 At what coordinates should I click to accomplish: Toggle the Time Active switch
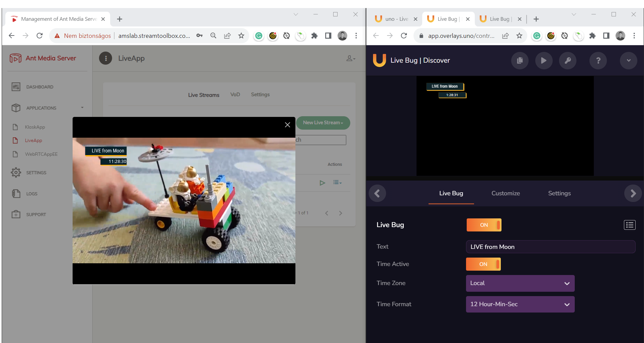click(483, 264)
